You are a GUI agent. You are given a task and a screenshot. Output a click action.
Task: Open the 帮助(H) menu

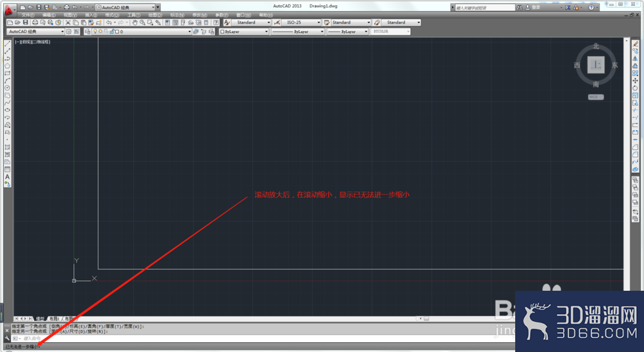[266, 15]
